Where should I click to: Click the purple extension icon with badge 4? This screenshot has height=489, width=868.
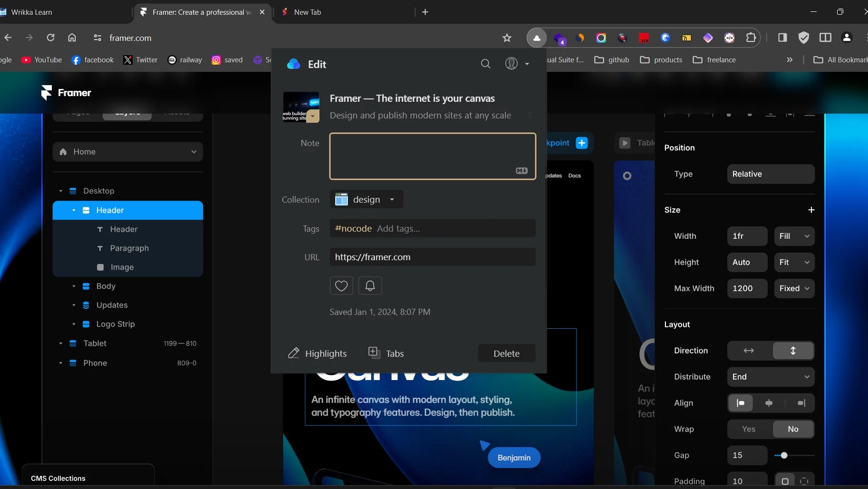[559, 39]
